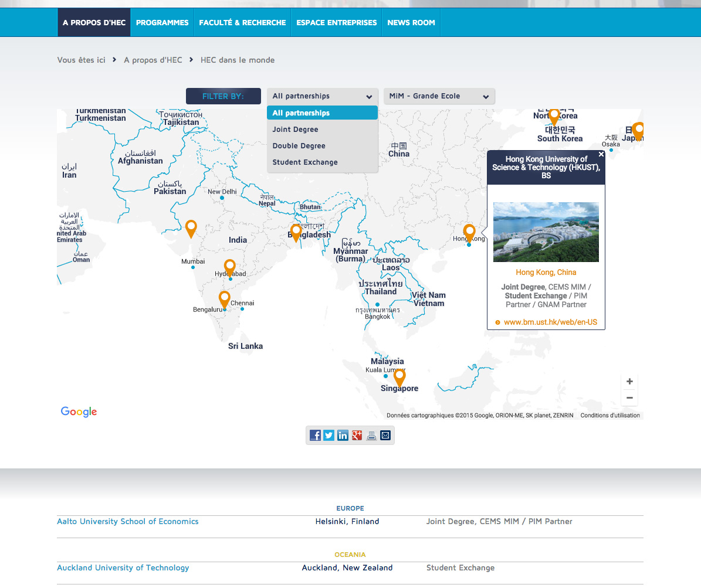Click the marker northwest of Mumbai
This screenshot has width=701, height=588.
191,228
